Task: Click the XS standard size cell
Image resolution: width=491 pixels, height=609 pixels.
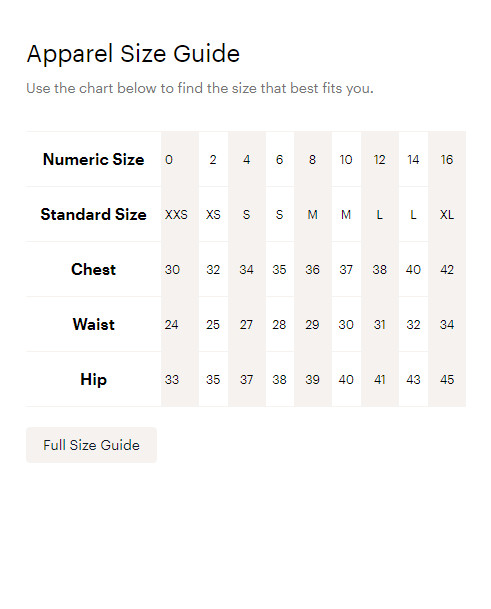Action: (213, 214)
